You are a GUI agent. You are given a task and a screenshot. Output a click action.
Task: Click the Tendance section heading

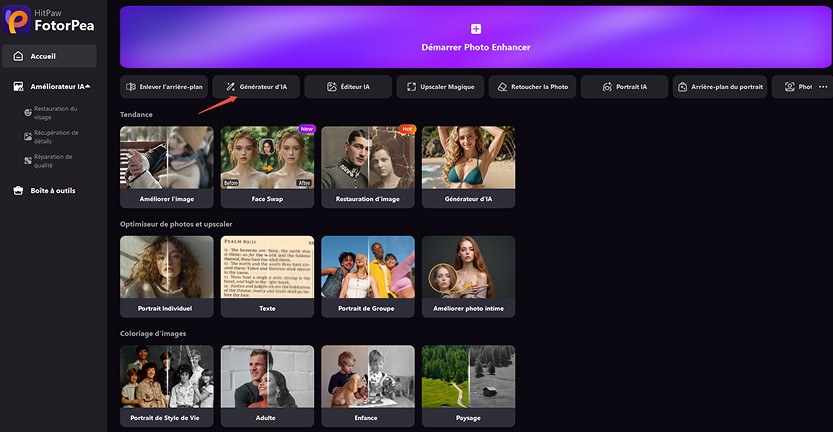136,115
